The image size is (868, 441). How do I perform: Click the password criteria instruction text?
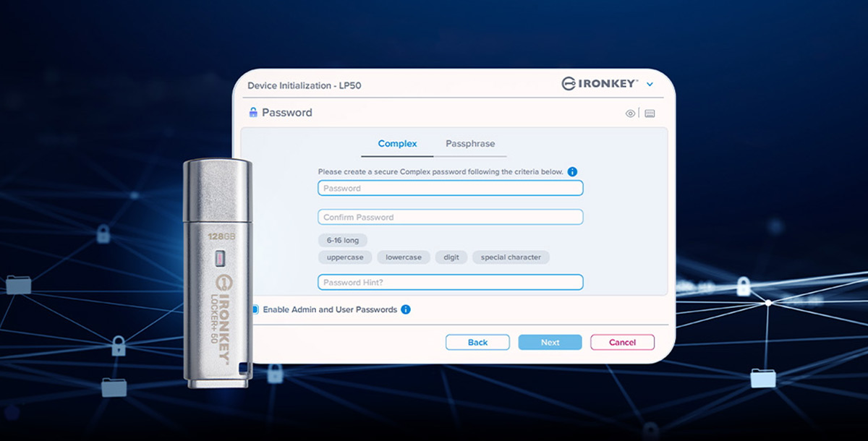(441, 171)
